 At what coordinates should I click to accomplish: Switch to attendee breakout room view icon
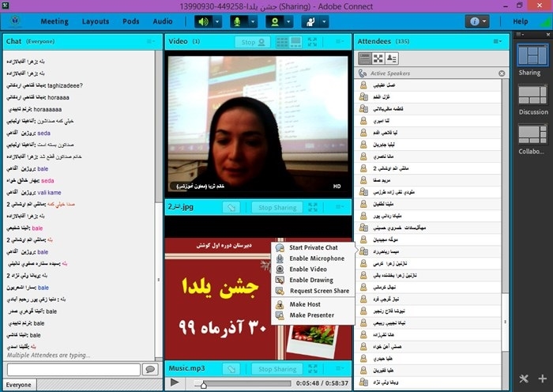coord(378,58)
